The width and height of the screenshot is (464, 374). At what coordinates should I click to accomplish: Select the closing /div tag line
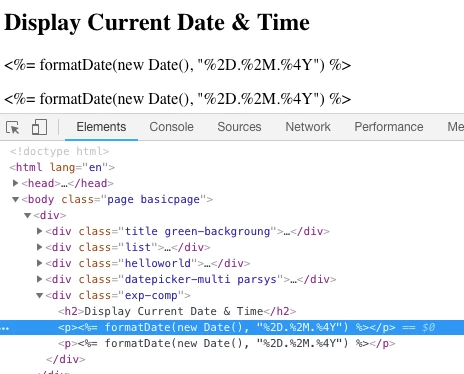pos(66,359)
